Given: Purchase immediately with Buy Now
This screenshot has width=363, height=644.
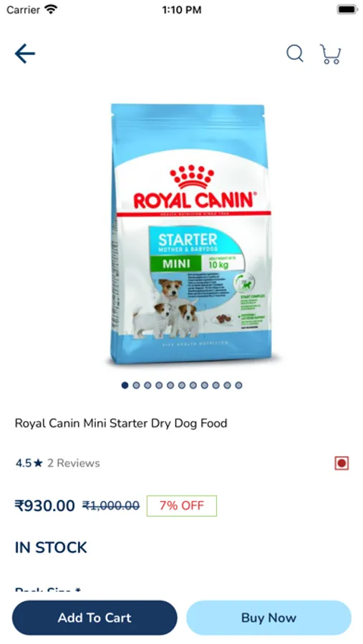Looking at the screenshot, I should coord(269,618).
